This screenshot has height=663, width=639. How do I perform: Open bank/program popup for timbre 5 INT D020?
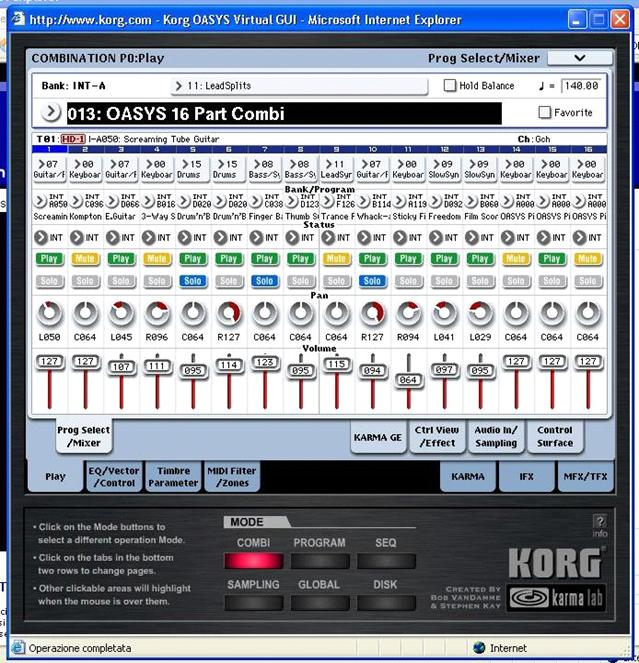tap(184, 201)
